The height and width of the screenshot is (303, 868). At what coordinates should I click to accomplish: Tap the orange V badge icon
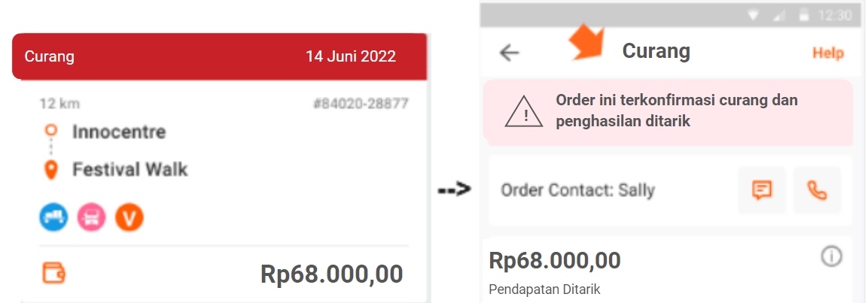(129, 217)
